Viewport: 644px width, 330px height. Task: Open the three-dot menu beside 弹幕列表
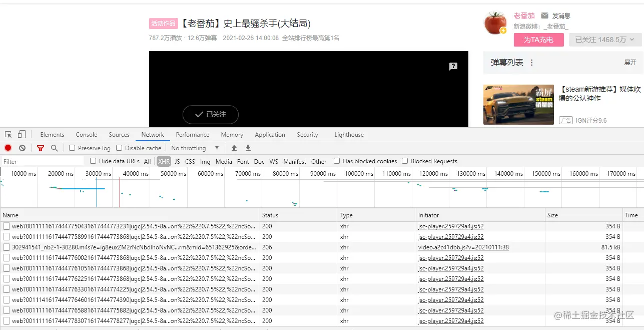pyautogui.click(x=531, y=63)
